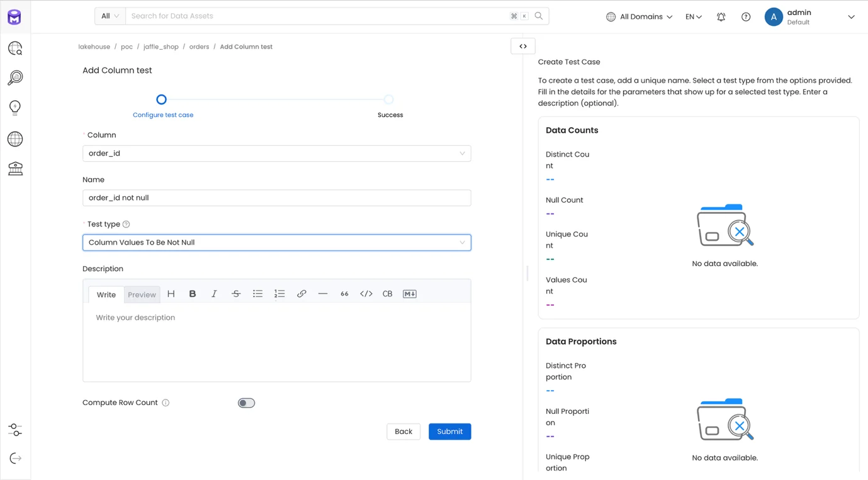This screenshot has width=868, height=480.
Task: Submit the test case form
Action: [x=449, y=432]
